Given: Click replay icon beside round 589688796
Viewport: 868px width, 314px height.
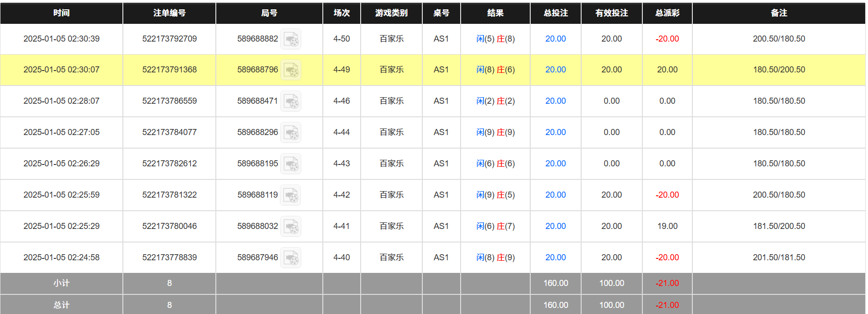Looking at the screenshot, I should [291, 70].
